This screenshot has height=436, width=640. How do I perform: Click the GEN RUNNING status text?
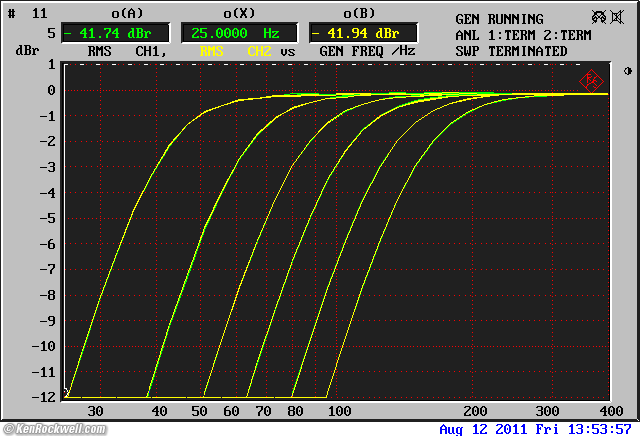499,19
